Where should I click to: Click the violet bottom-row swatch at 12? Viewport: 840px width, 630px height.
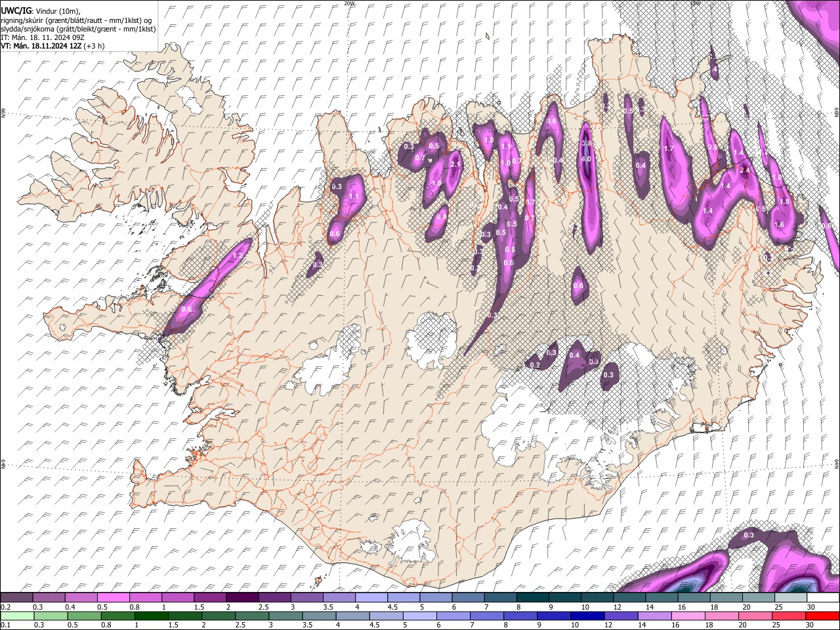pyautogui.click(x=621, y=616)
